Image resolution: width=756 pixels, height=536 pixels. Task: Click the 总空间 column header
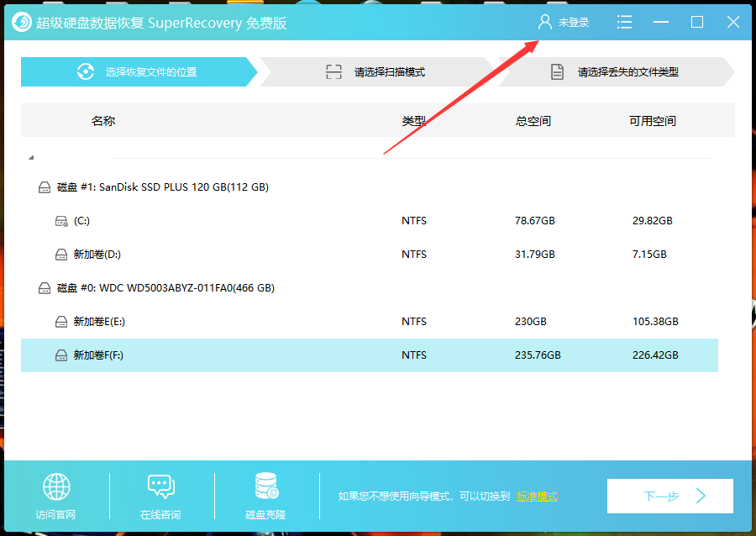(x=533, y=121)
